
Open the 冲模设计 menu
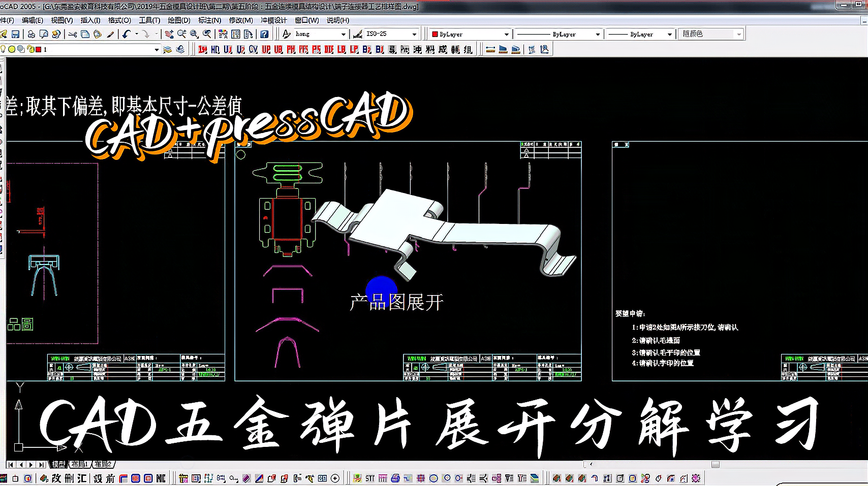pos(273,20)
